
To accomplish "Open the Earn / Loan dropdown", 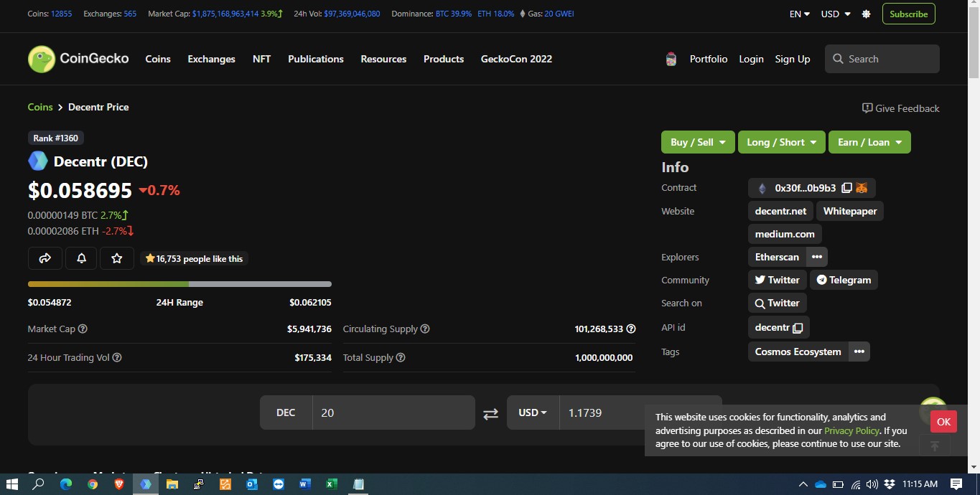I will 869,142.
